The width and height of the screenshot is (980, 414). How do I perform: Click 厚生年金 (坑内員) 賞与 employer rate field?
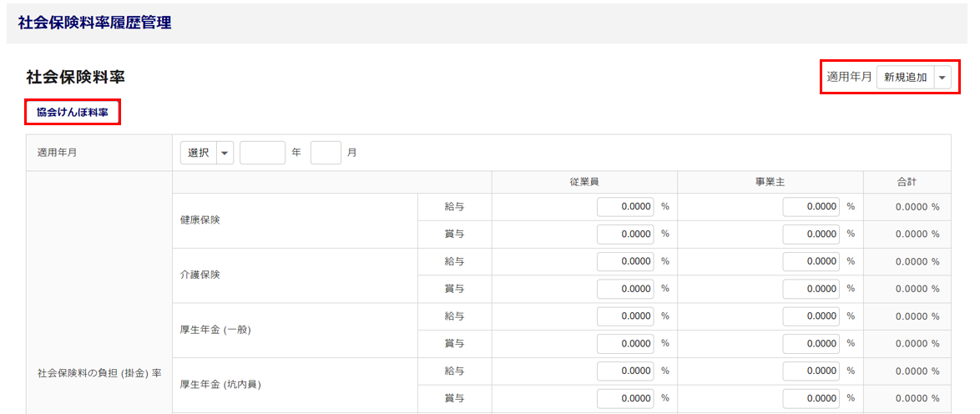tap(811, 398)
